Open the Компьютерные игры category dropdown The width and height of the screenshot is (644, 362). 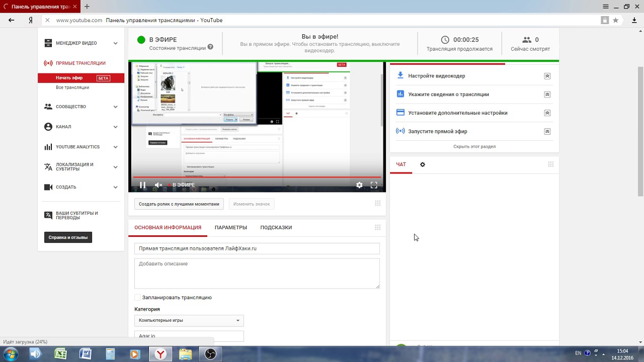pyautogui.click(x=189, y=320)
